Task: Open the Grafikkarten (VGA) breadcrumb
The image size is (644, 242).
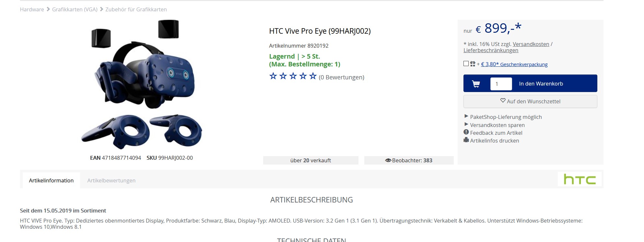Action: [x=75, y=9]
